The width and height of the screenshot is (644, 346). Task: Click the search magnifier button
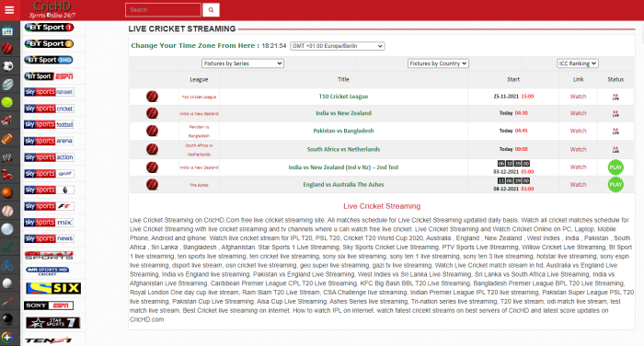(x=211, y=10)
